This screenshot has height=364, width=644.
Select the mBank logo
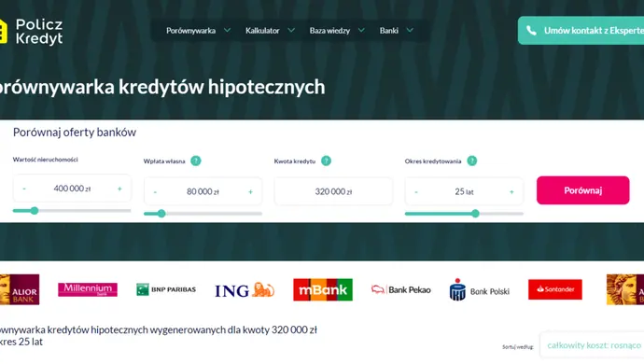pos(323,289)
